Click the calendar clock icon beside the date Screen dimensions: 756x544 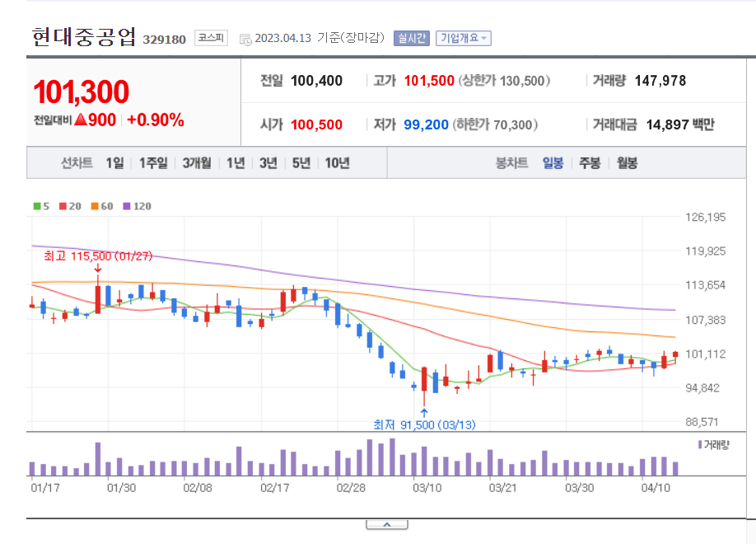(245, 40)
